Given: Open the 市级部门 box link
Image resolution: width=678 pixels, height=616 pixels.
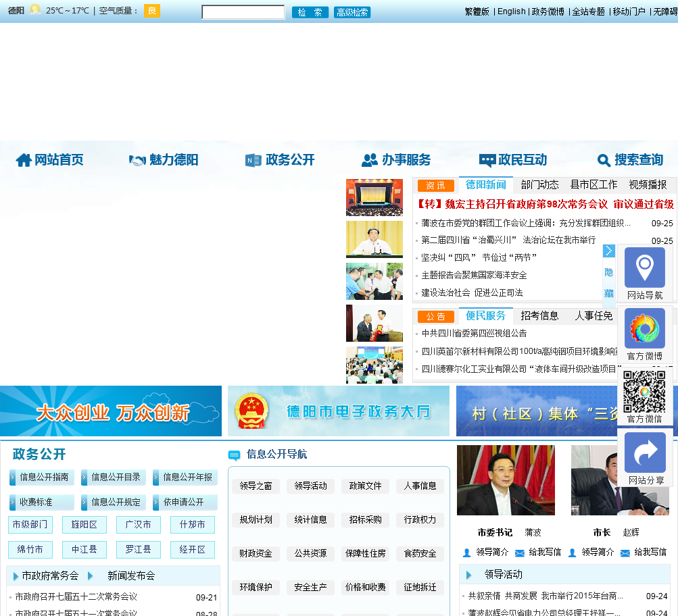Looking at the screenshot, I should coord(30,525).
